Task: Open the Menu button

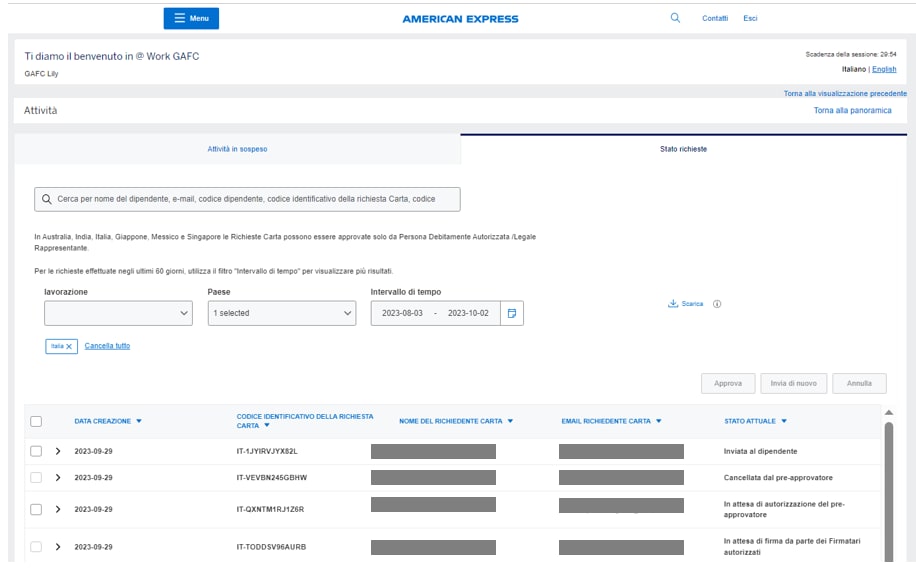Action: (191, 18)
